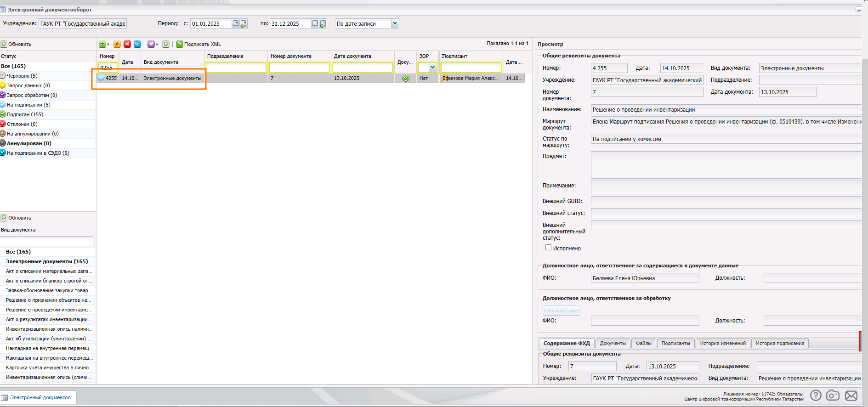868x407 pixels.
Task: Click the orange edit document icon
Action: pyautogui.click(x=117, y=44)
